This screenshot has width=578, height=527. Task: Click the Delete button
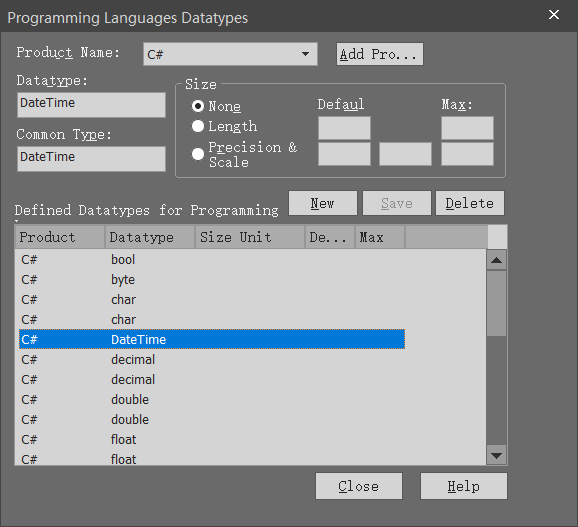[470, 203]
